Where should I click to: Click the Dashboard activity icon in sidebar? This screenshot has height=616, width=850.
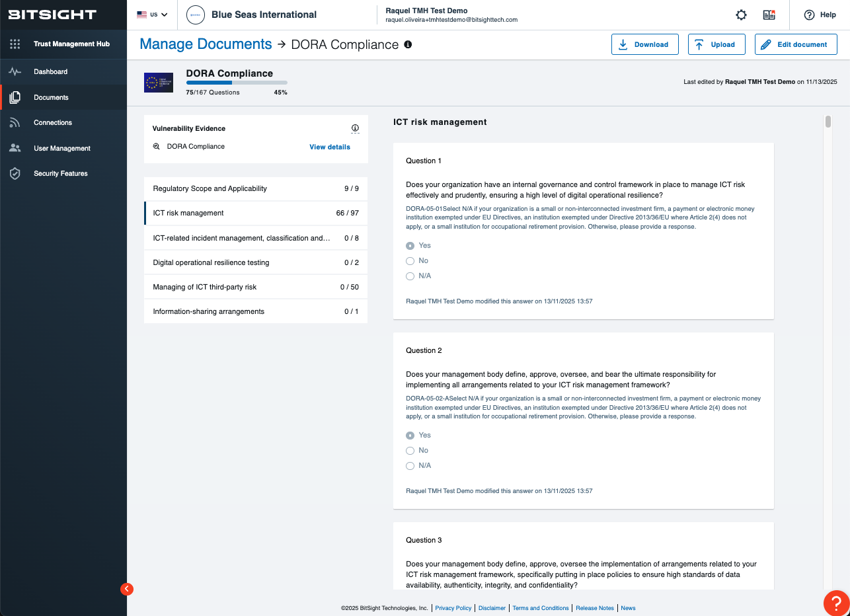coord(15,71)
